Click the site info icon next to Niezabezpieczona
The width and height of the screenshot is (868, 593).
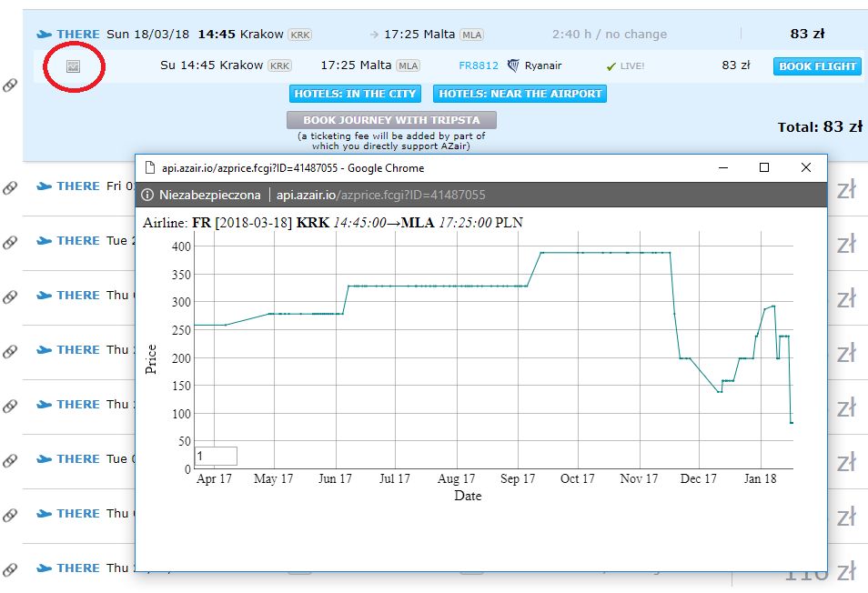pyautogui.click(x=147, y=195)
